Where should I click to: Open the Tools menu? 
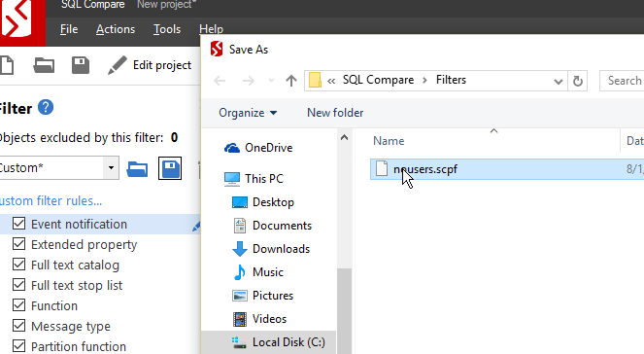167,29
